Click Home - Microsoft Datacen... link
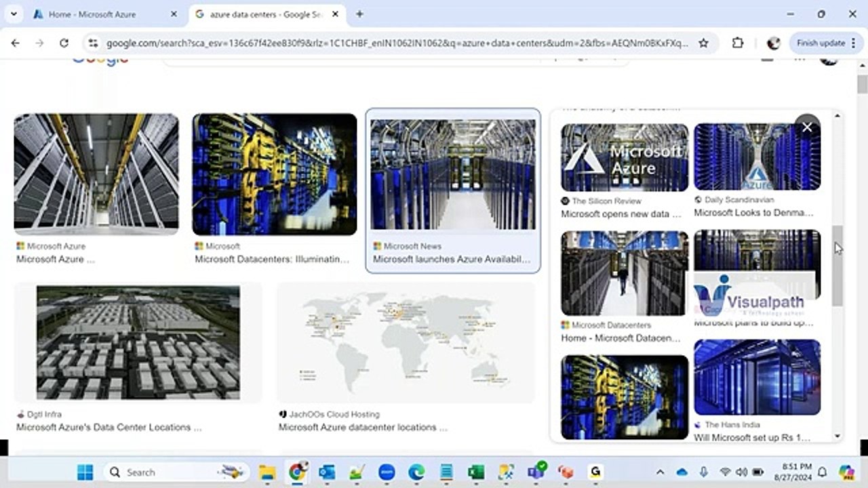 620,338
